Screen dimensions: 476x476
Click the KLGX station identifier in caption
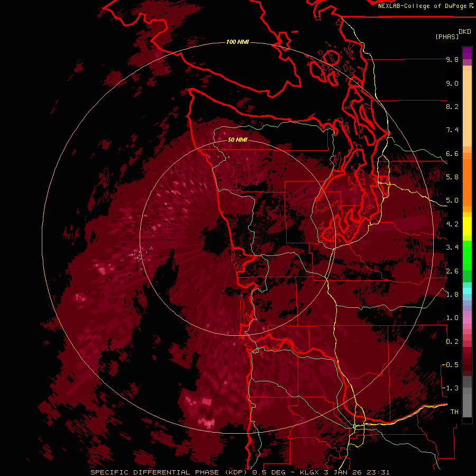pyautogui.click(x=309, y=472)
